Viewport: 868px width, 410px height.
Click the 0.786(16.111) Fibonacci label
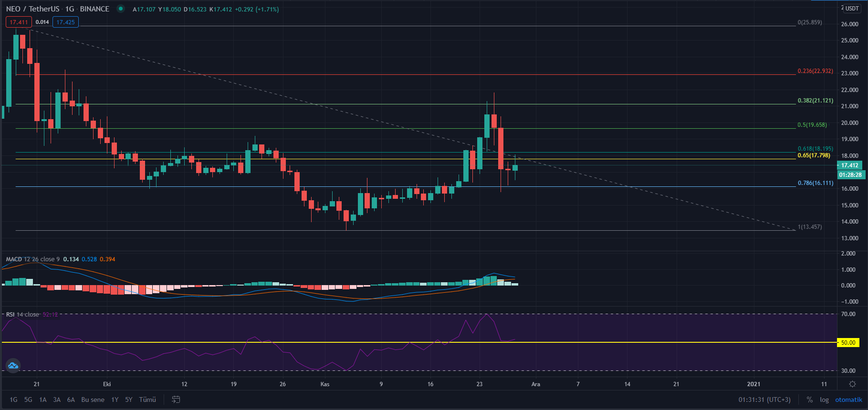816,183
